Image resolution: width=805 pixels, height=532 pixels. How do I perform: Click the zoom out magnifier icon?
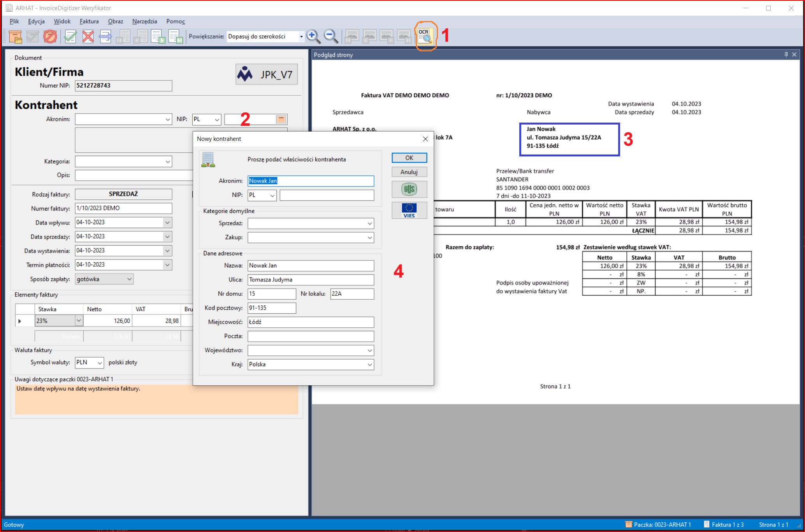click(x=331, y=36)
